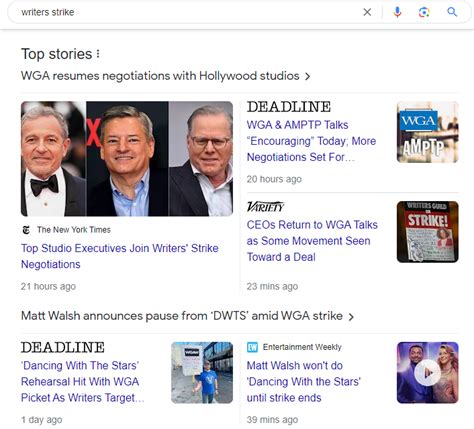Click 'Entertainment Weekly' source name
The image size is (474, 429).
coord(302,347)
